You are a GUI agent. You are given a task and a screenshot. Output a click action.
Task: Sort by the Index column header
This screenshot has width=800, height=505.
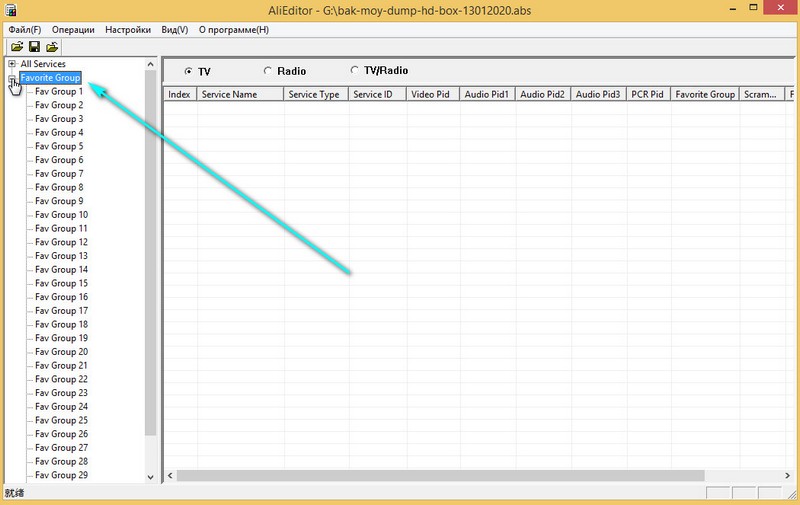point(180,94)
